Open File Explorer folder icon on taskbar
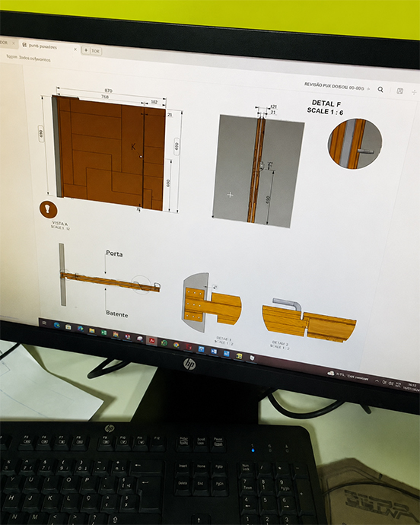This screenshot has height=525, width=420. click(x=91, y=330)
